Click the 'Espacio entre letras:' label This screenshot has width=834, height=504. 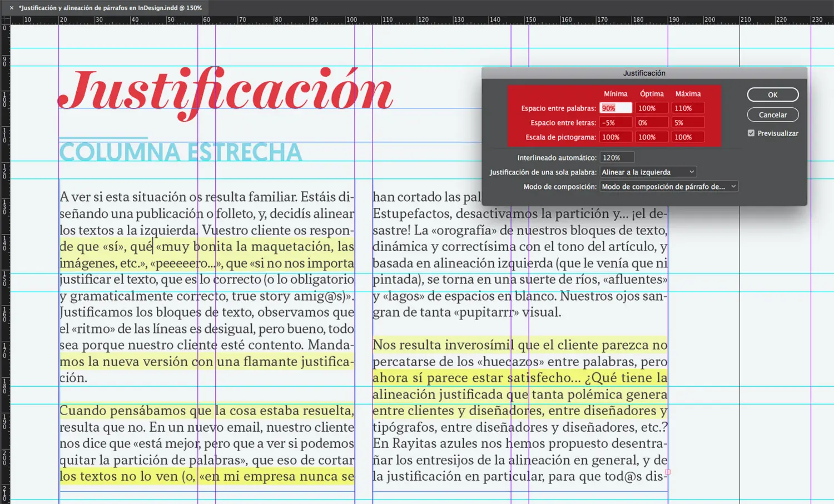coord(563,123)
